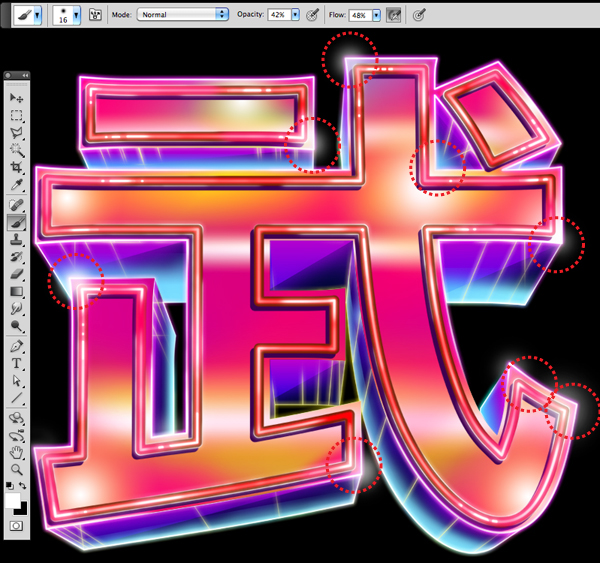Reset to default foreground and background colors
The height and width of the screenshot is (563, 600).
pyautogui.click(x=10, y=486)
